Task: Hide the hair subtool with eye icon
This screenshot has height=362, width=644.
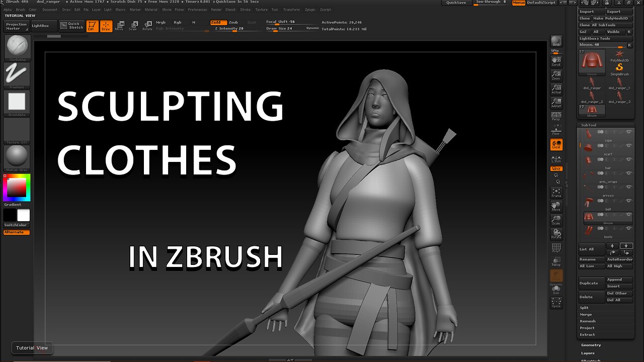Action: coord(628,159)
